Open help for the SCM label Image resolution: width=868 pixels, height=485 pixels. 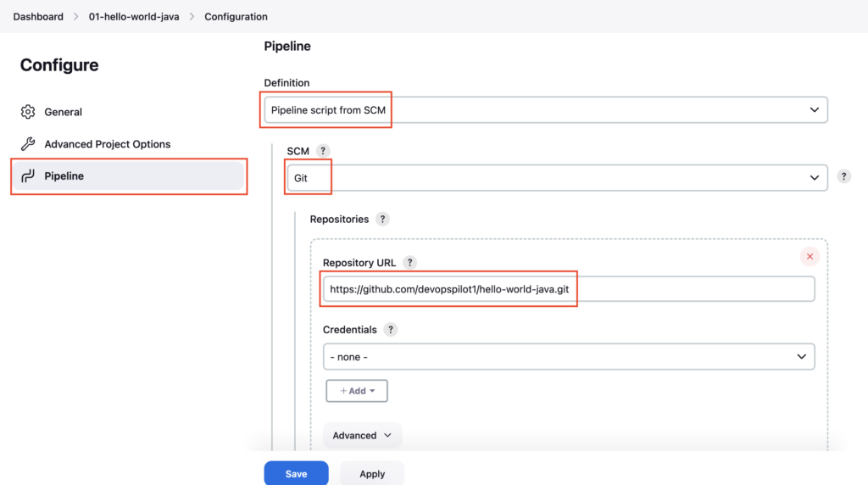[x=323, y=151]
